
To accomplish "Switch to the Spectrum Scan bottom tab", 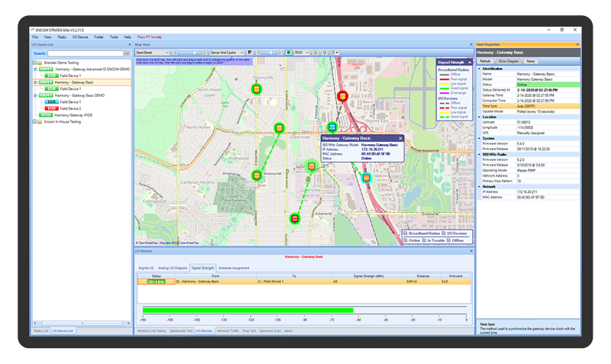I will pos(270,331).
